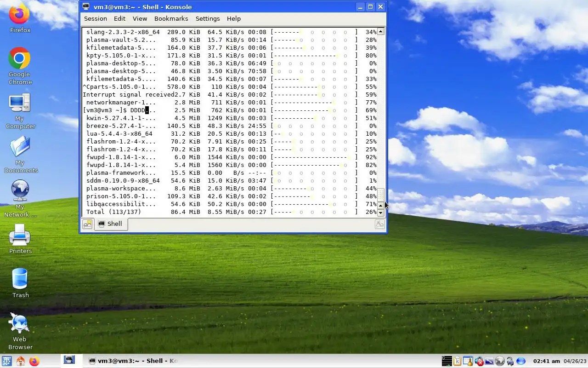Click the gray globe network tray icon
This screenshot has width=588, height=368.
[x=500, y=361]
